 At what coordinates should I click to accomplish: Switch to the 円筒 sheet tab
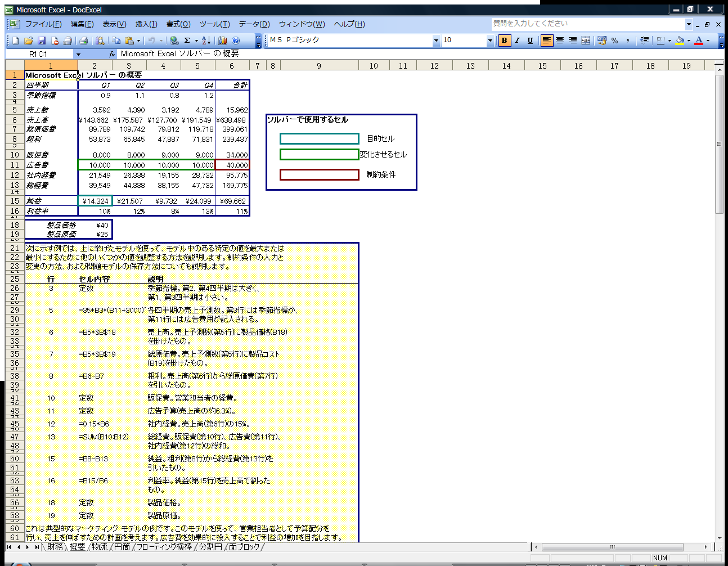pyautogui.click(x=122, y=547)
